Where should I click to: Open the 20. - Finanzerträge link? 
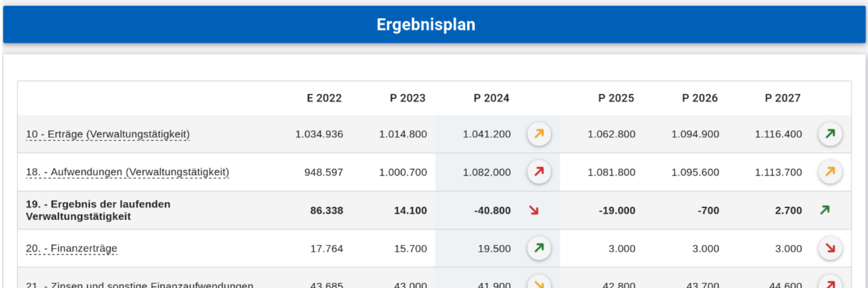71,249
